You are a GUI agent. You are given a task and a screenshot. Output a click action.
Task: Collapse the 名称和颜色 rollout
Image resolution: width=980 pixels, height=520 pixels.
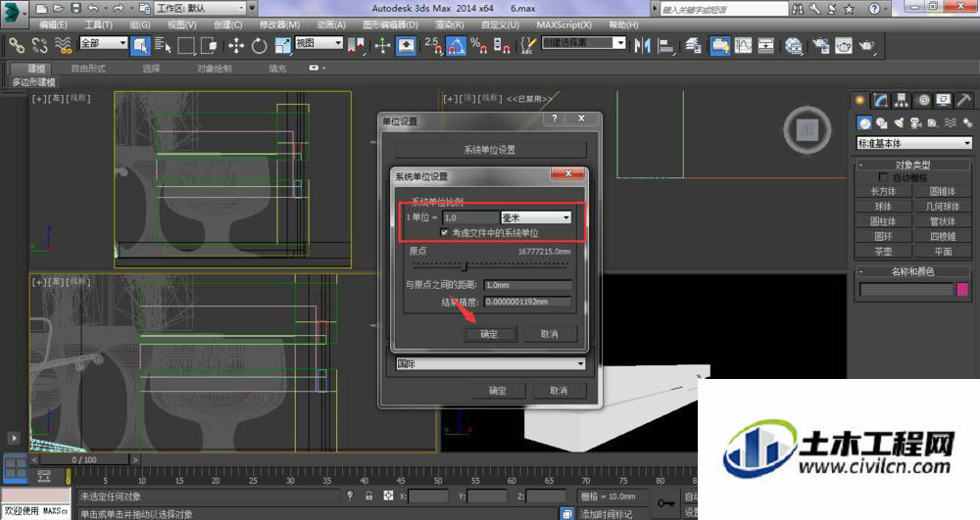click(x=912, y=271)
